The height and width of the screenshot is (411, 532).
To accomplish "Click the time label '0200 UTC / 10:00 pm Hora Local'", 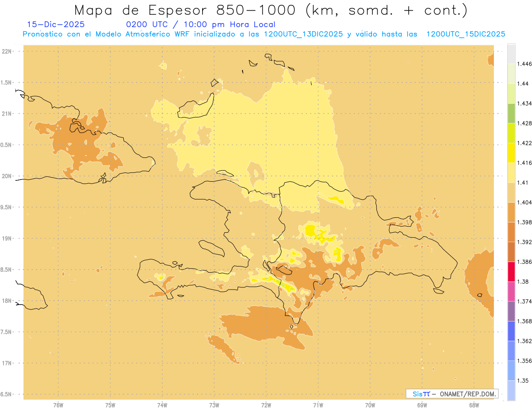I will pyautogui.click(x=201, y=24).
